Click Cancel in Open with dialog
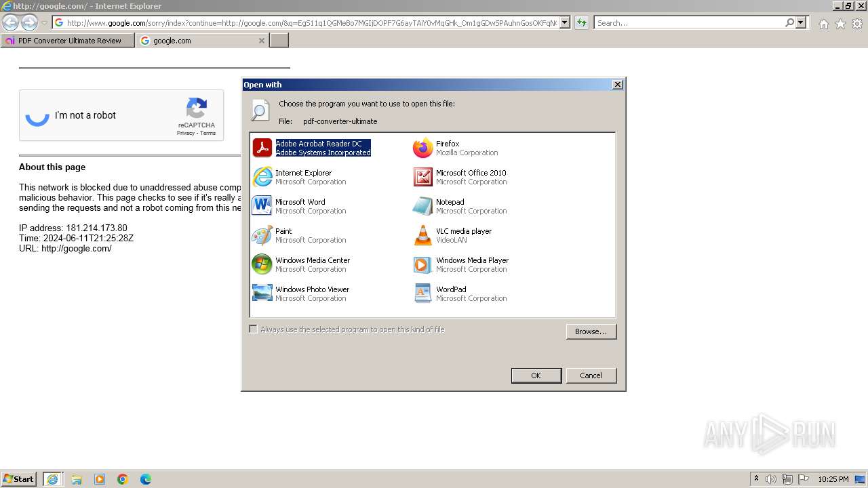 pyautogui.click(x=591, y=375)
